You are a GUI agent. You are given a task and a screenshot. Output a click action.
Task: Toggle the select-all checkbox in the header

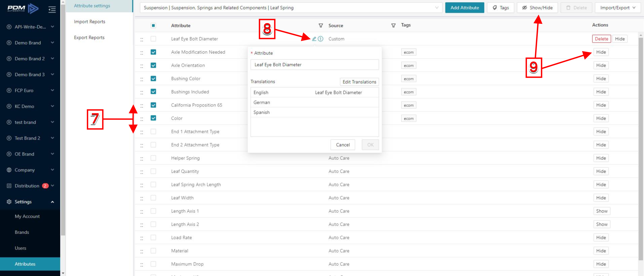[x=153, y=25]
